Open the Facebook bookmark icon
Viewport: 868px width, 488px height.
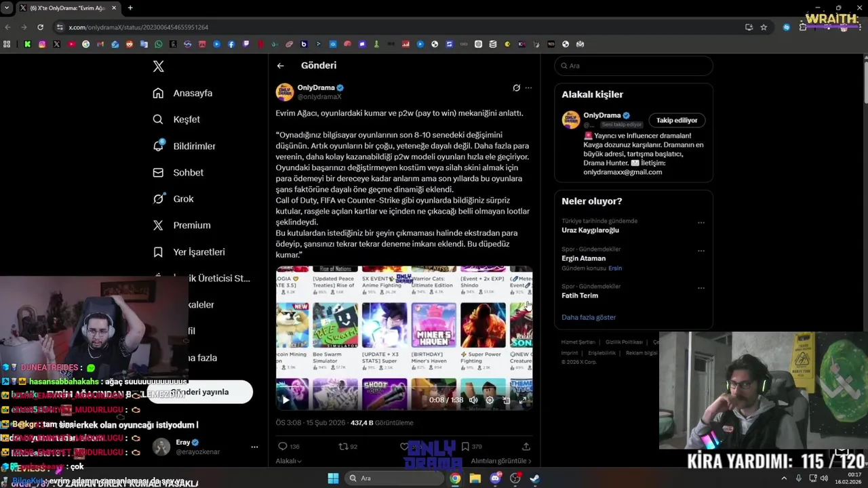231,44
